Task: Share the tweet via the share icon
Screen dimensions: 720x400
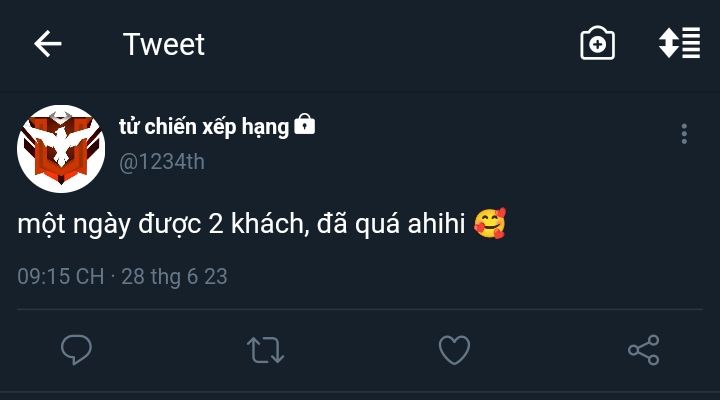Action: click(644, 350)
